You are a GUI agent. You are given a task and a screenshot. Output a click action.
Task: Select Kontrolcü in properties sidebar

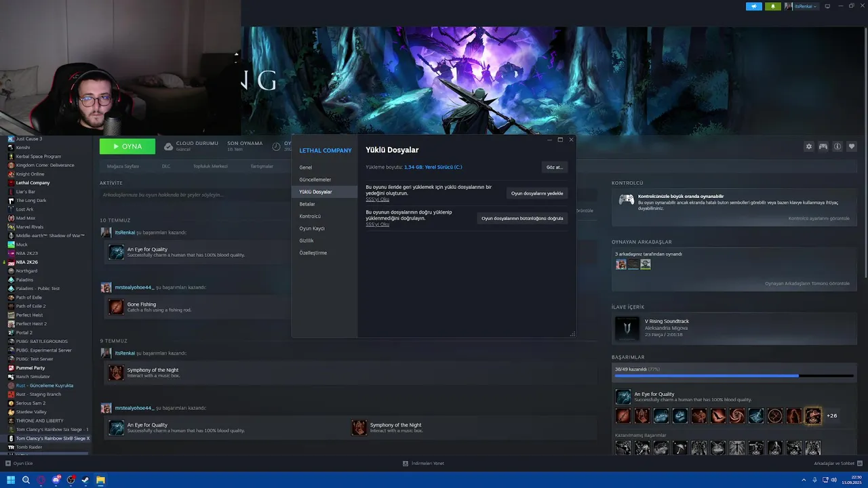[324, 216]
